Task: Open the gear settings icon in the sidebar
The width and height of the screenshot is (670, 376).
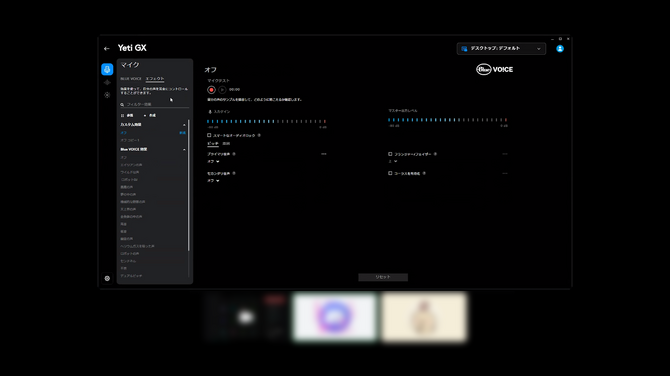Action: [107, 278]
